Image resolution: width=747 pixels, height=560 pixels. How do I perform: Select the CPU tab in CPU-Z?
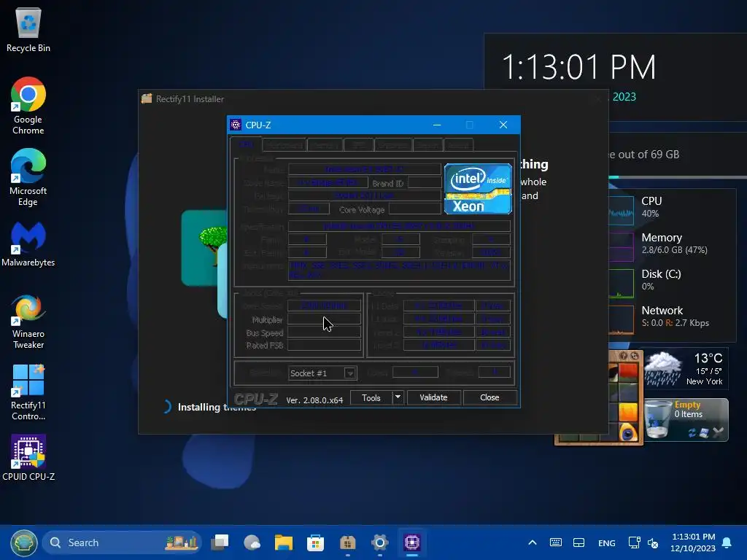click(x=246, y=144)
